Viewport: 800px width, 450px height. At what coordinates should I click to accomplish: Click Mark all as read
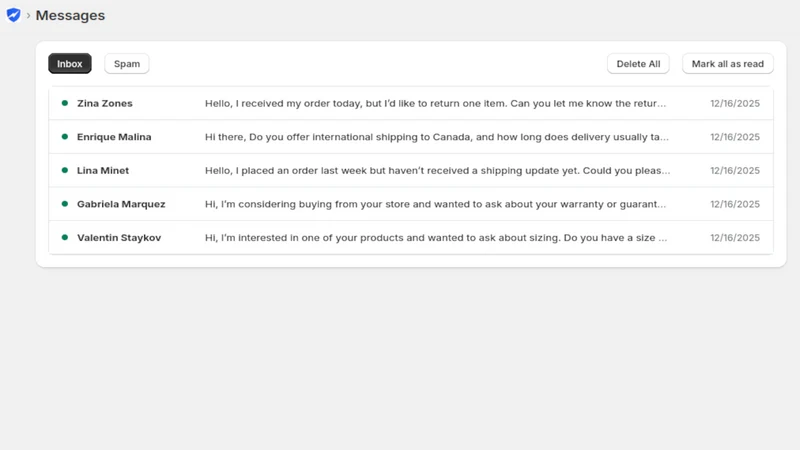728,64
